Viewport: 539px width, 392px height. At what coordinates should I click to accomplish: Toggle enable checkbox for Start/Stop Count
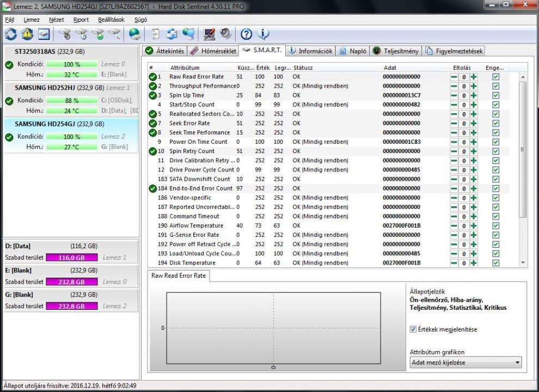tap(495, 105)
